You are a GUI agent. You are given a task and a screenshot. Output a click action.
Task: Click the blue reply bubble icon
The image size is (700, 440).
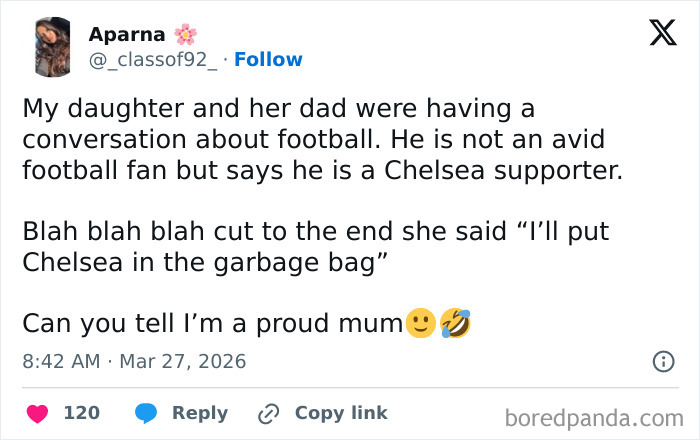(x=146, y=413)
